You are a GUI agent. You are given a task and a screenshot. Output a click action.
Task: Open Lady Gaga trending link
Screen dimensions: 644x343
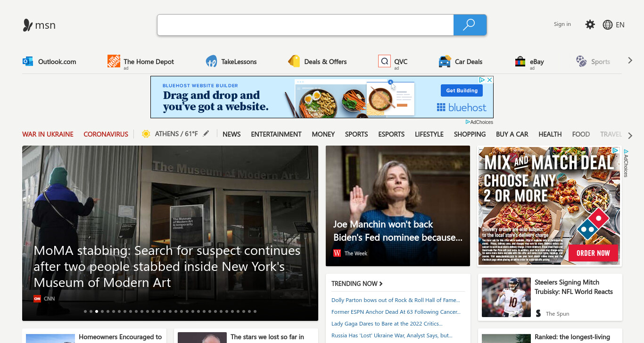click(x=387, y=324)
